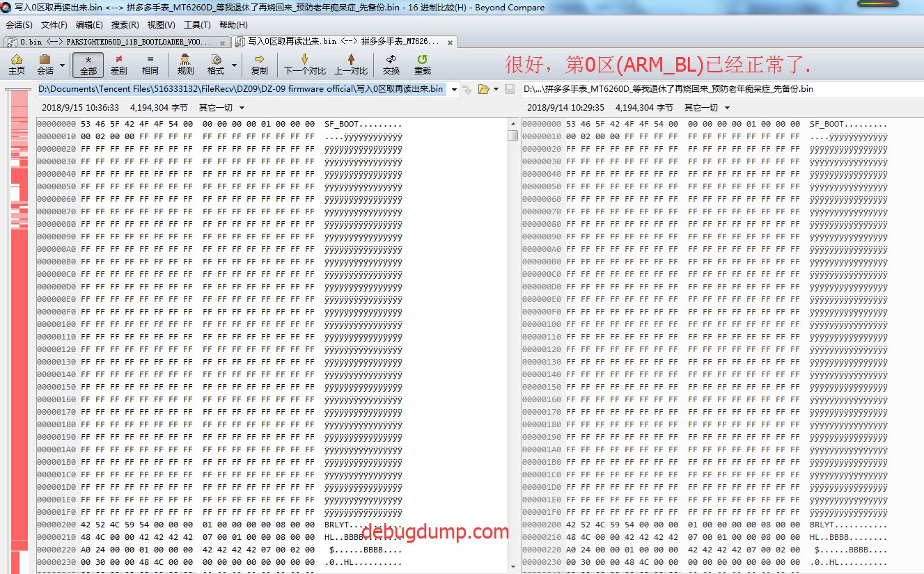The height and width of the screenshot is (574, 924).
Task: Go to 上一对比 previous difference
Action: (x=351, y=65)
